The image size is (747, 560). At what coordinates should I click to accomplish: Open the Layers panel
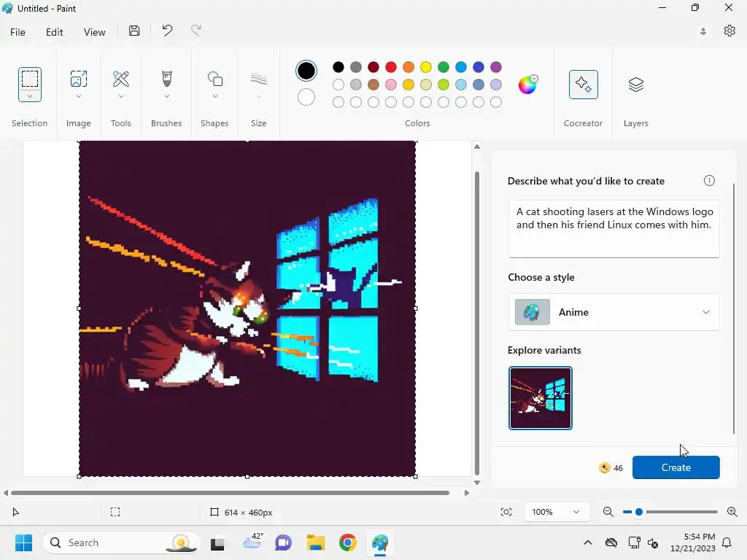point(636,85)
